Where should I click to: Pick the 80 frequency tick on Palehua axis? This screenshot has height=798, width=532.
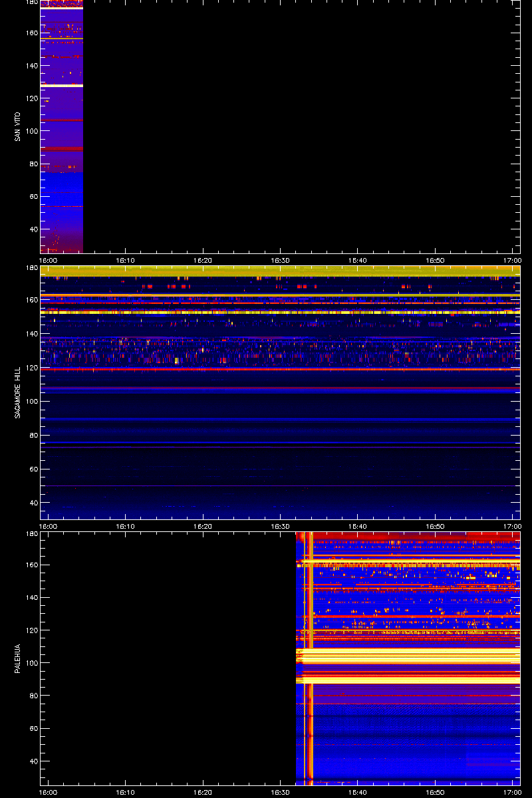pos(33,695)
